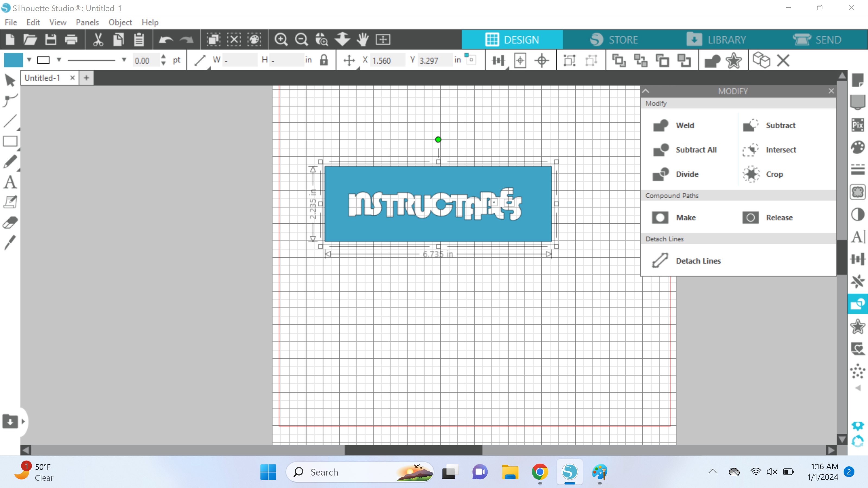Click the Bring to Front icon
Image resolution: width=868 pixels, height=488 pixels.
(619, 61)
